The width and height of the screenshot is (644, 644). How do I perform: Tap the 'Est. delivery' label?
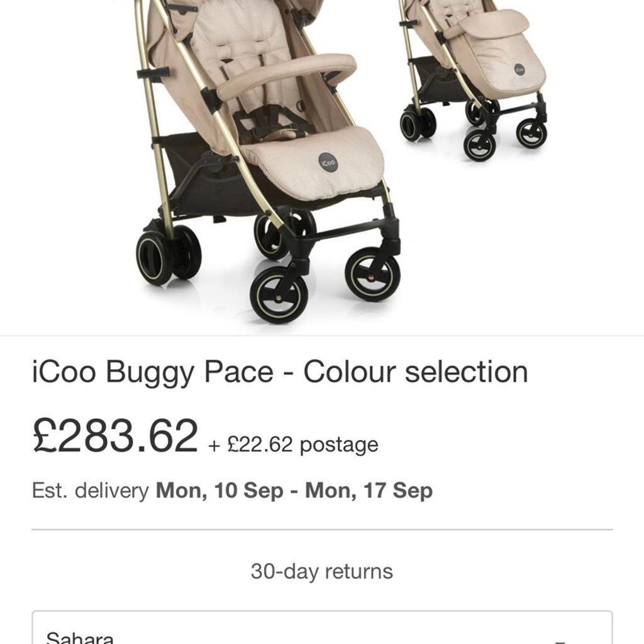click(90, 491)
